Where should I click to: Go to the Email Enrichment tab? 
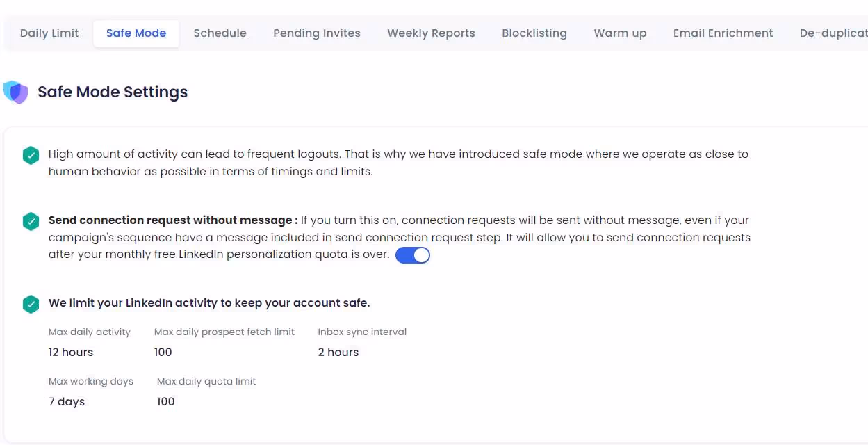pyautogui.click(x=723, y=33)
